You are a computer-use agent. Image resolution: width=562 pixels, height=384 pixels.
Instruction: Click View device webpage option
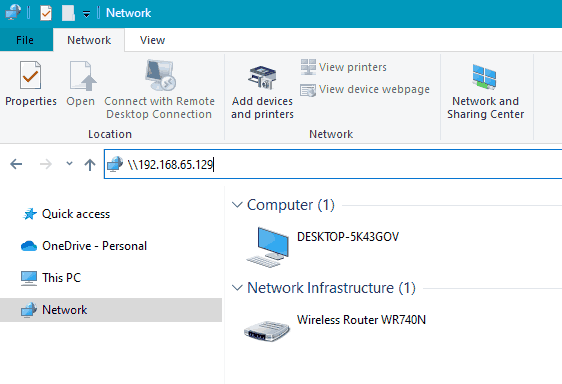[365, 89]
